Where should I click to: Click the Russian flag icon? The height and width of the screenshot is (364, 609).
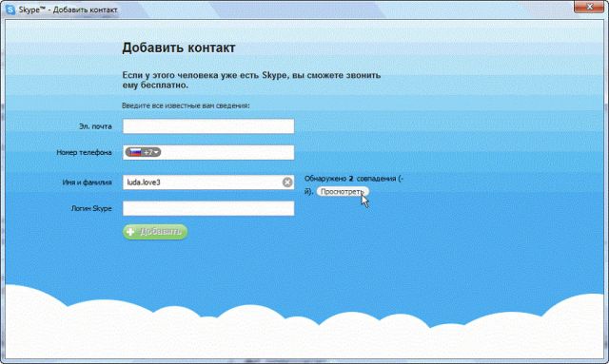(135, 152)
